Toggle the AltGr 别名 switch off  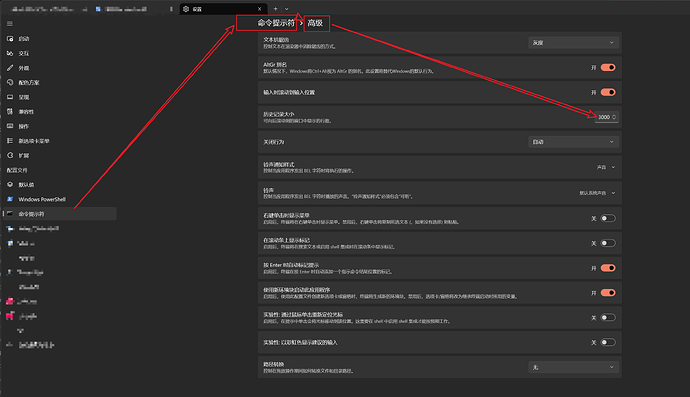tap(608, 67)
